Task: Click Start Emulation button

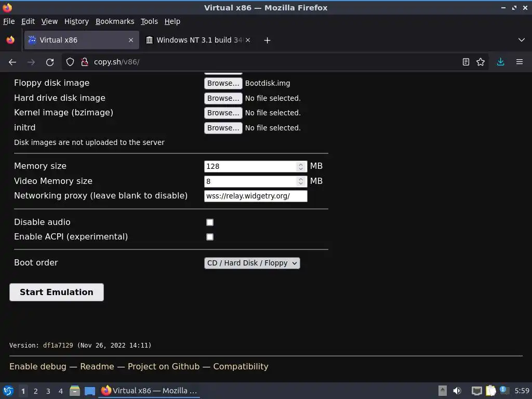Action: click(57, 292)
